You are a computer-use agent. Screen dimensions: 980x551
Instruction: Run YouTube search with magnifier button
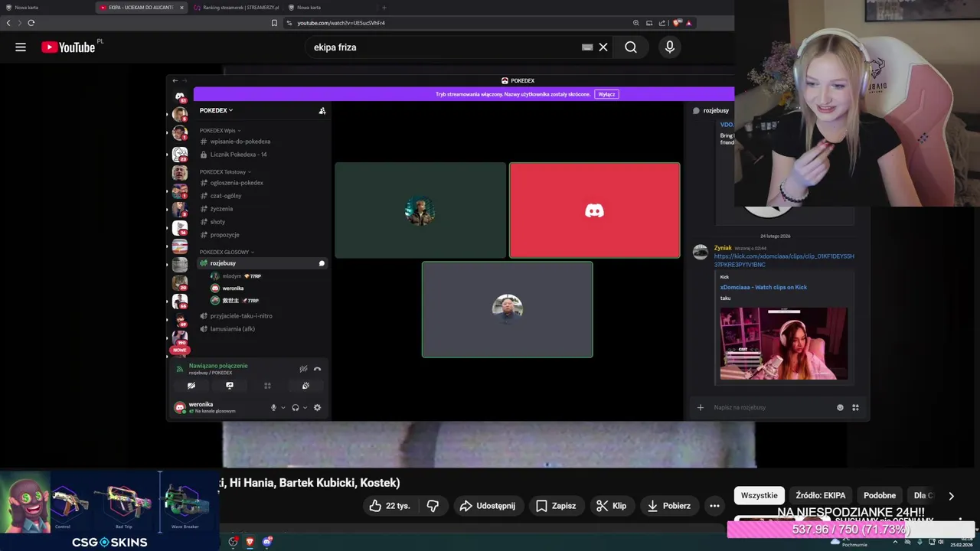pos(631,47)
